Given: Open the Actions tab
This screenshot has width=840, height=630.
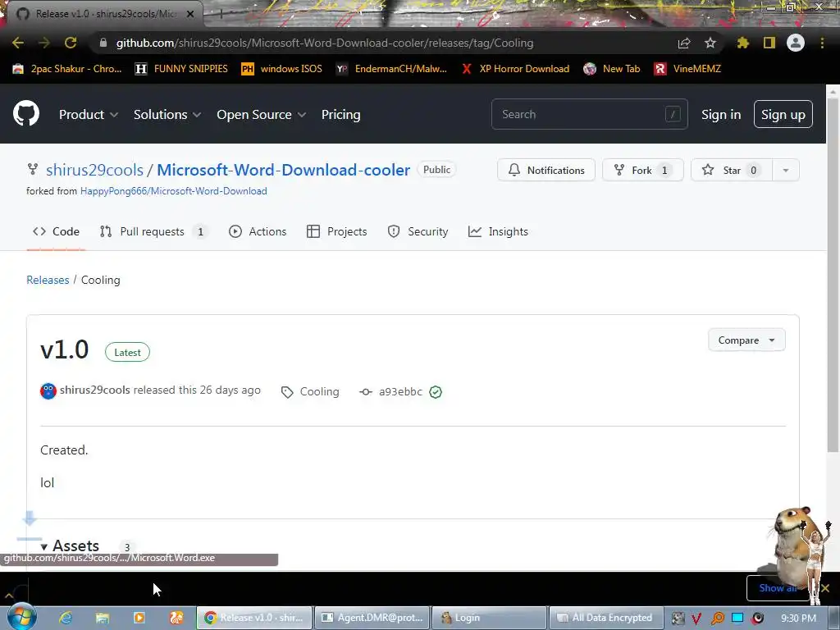Looking at the screenshot, I should tap(258, 231).
